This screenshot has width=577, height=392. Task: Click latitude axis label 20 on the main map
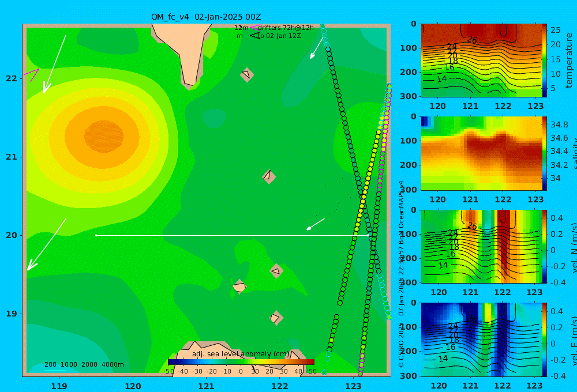12,235
